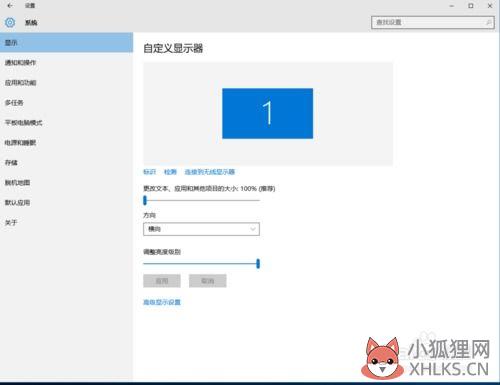The height and width of the screenshot is (385, 500).
Task: Open 通知和操作 (Notifications & actions) sidebar item
Action: point(66,63)
